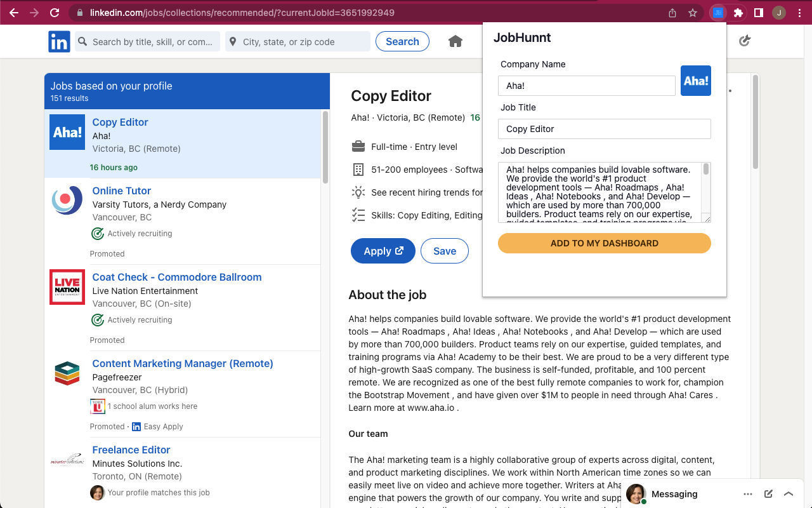
Task: Click the Apply button for Copy Editor
Action: pyautogui.click(x=383, y=251)
